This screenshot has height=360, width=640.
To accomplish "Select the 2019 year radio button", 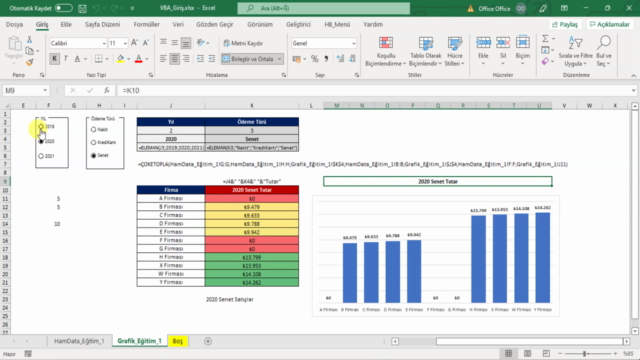I will tap(41, 127).
